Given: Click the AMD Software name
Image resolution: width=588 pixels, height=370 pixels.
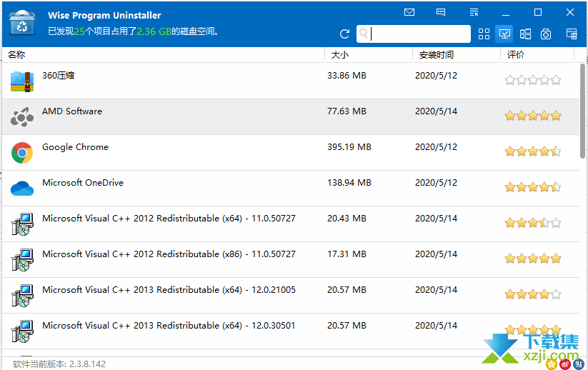Looking at the screenshot, I should 72,111.
